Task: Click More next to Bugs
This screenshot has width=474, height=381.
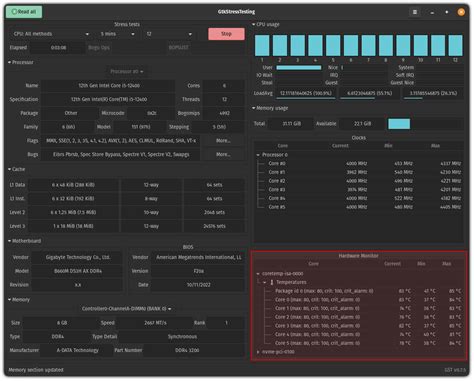Action: (x=223, y=154)
